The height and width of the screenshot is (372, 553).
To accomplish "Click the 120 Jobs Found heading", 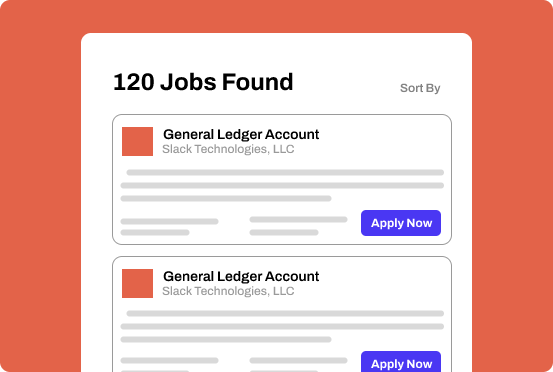I will (203, 82).
